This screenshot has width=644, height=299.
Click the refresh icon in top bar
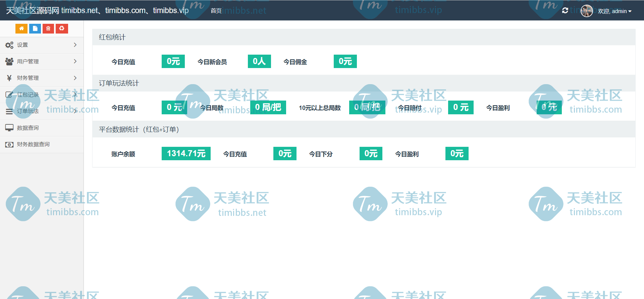click(565, 11)
